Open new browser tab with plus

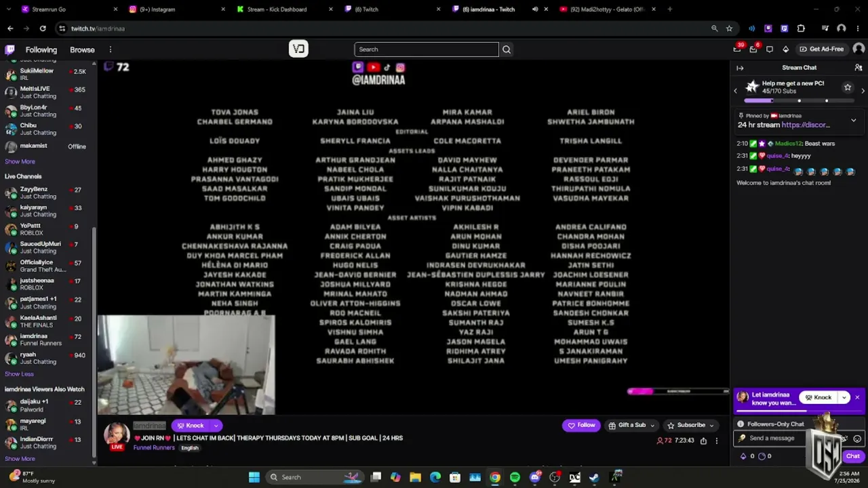669,9
